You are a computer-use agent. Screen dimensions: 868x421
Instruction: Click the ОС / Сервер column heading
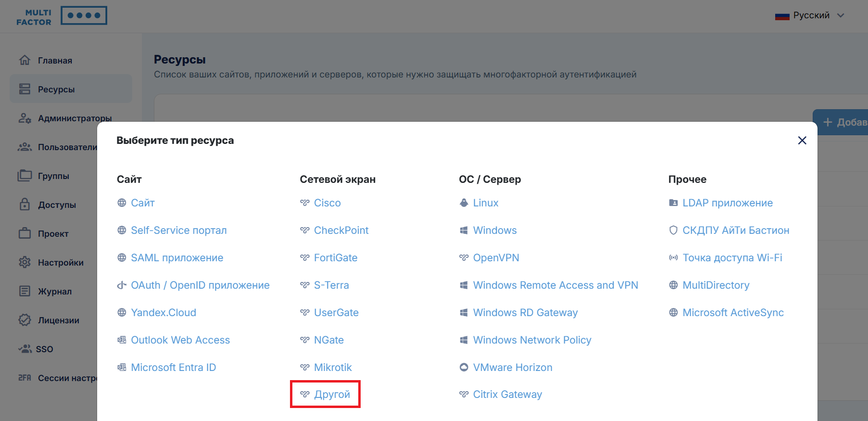click(490, 179)
